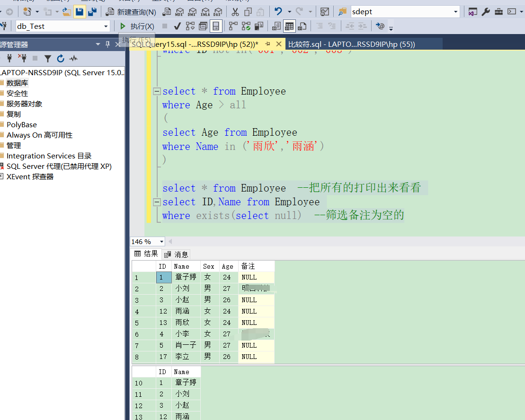Viewport: 525px width, 420px height.
Task: Click the Object Explorer disconnect icon
Action: pos(22,58)
